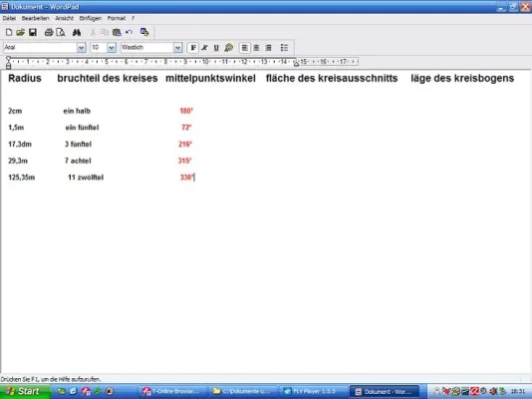Click the 'bruchteil des kreises' heading
Viewport: 532px width, 399px height.
[108, 78]
